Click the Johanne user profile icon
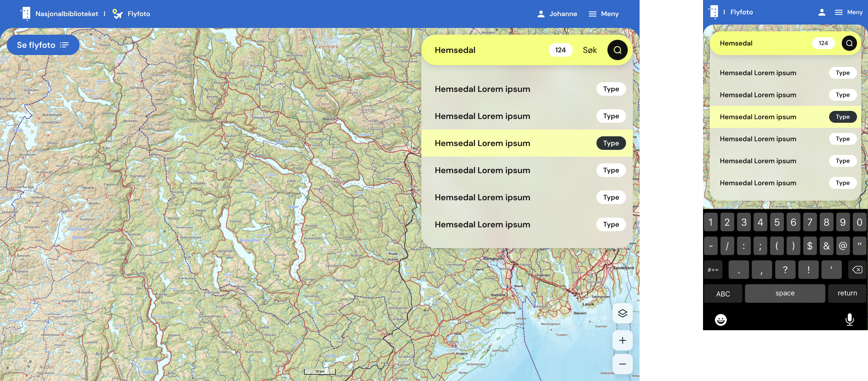 tap(541, 14)
